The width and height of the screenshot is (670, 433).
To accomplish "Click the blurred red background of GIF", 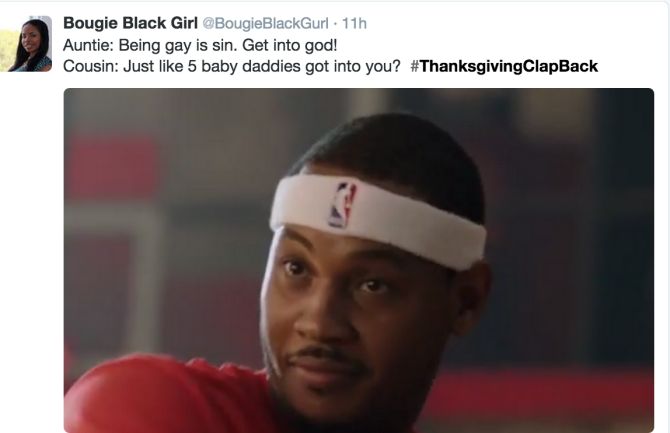I will tap(113, 167).
